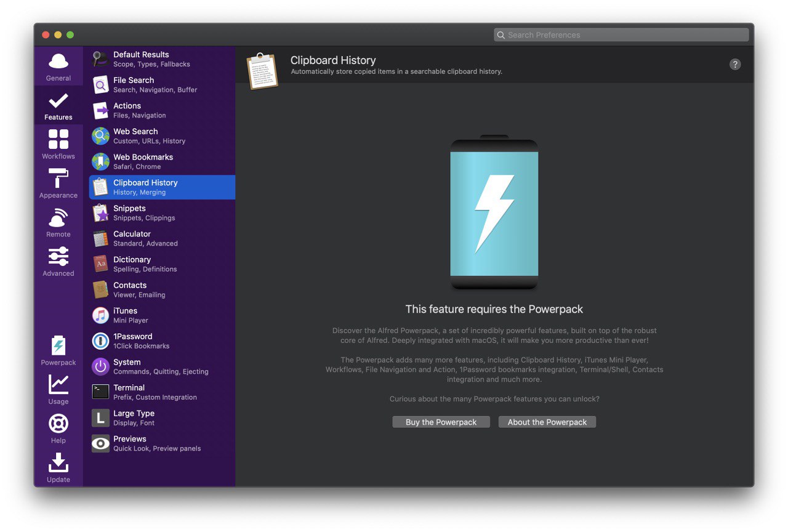
Task: Click 'This feature requires the Powerpack' heading
Action: point(494,309)
